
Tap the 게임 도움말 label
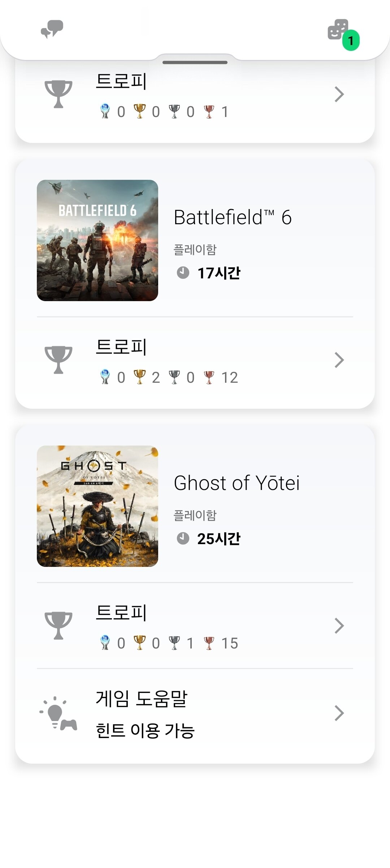click(142, 698)
